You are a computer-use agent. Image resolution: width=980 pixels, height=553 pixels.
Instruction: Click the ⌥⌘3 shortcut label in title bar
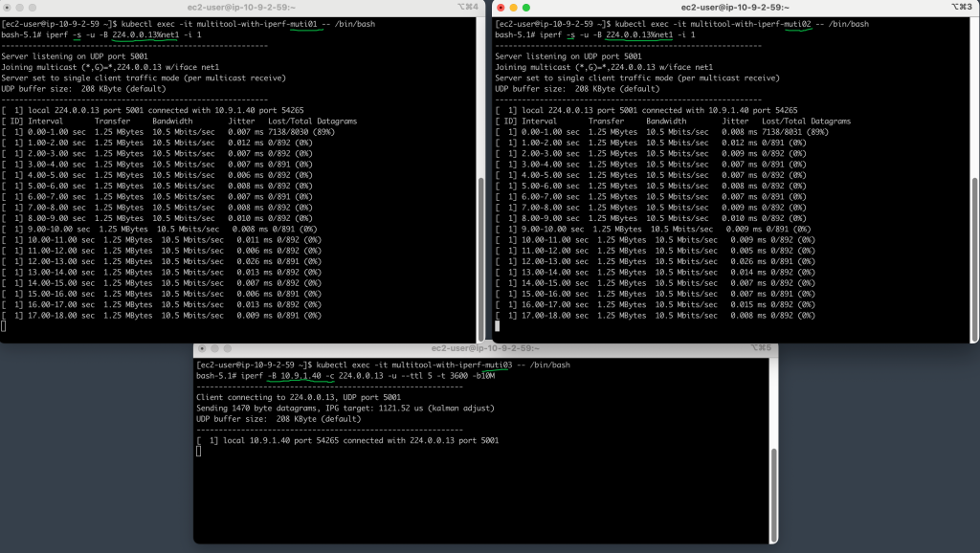tap(961, 7)
